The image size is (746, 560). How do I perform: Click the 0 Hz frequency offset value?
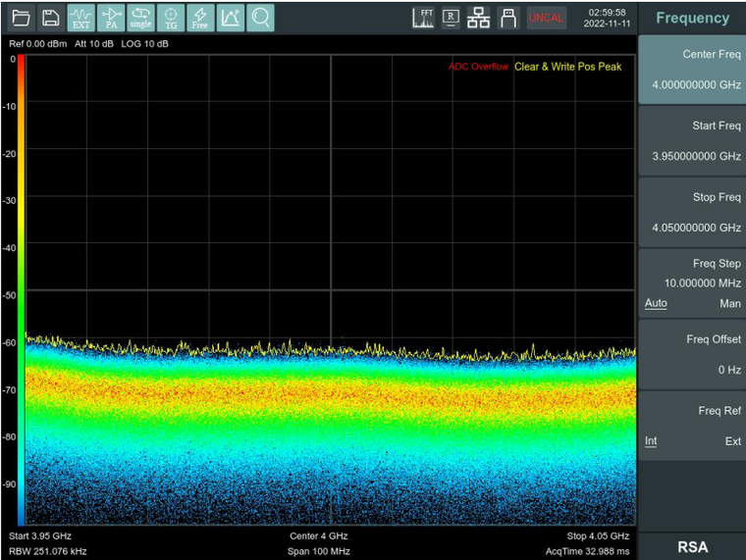729,370
